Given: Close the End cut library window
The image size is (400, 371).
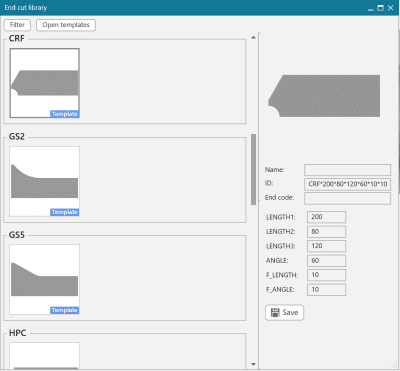Looking at the screenshot, I should (391, 8).
